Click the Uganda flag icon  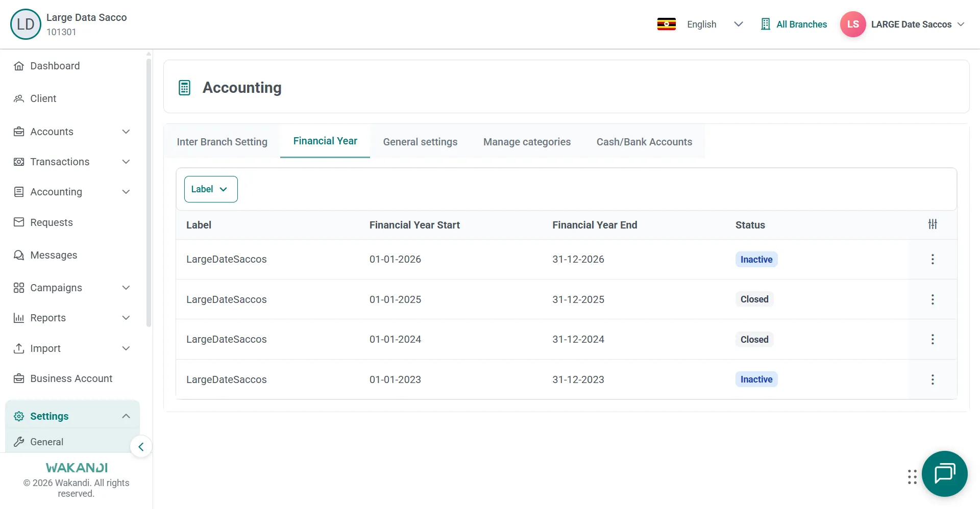pyautogui.click(x=666, y=24)
